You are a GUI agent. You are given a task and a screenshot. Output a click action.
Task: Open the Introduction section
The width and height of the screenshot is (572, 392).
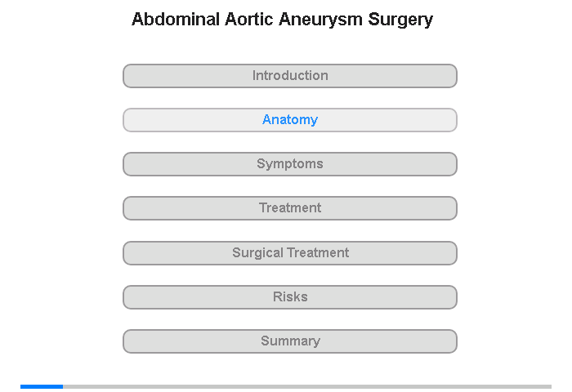point(290,76)
